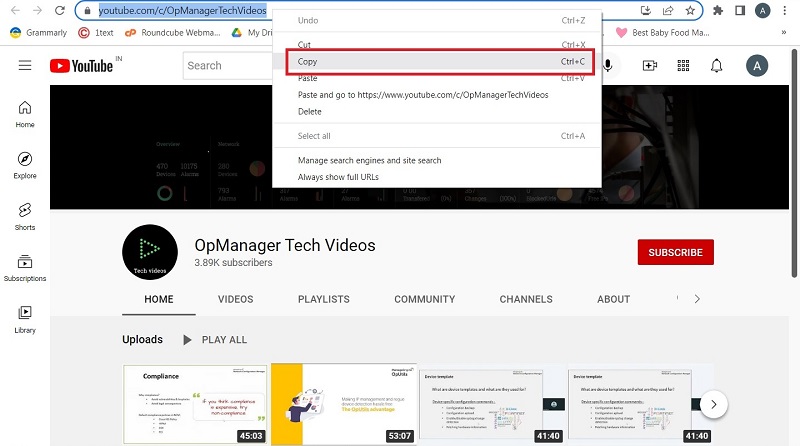Open the 1text bookmark
The height and width of the screenshot is (446, 800).
pyautogui.click(x=96, y=33)
